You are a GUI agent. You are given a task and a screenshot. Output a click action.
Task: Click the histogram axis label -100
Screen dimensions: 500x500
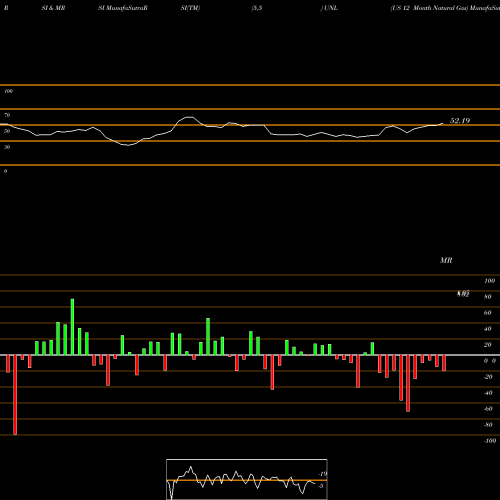tap(490, 441)
